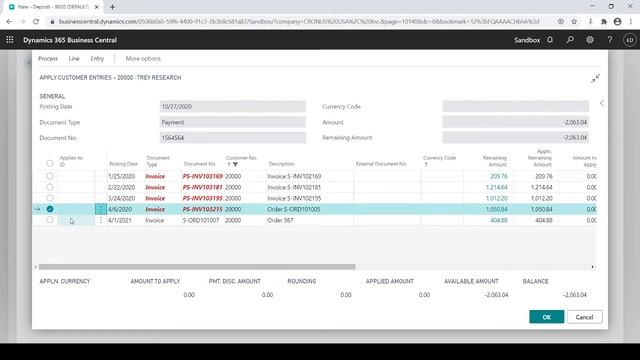
Task: Open Chrome profile icon
Action: pos(618,22)
